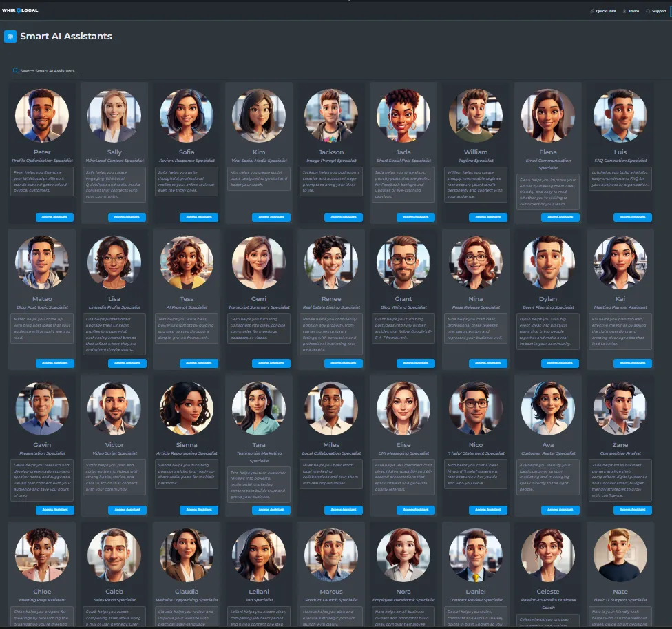Click the name "Leilani" on the card

[x=259, y=592]
